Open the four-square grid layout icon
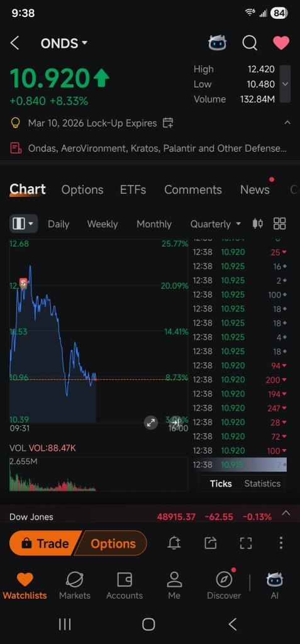 (x=279, y=223)
